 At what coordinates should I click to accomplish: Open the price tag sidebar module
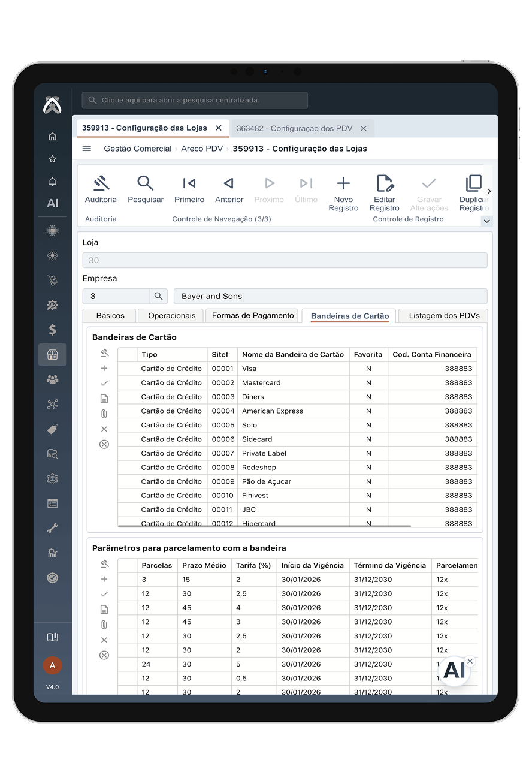pos(52,429)
